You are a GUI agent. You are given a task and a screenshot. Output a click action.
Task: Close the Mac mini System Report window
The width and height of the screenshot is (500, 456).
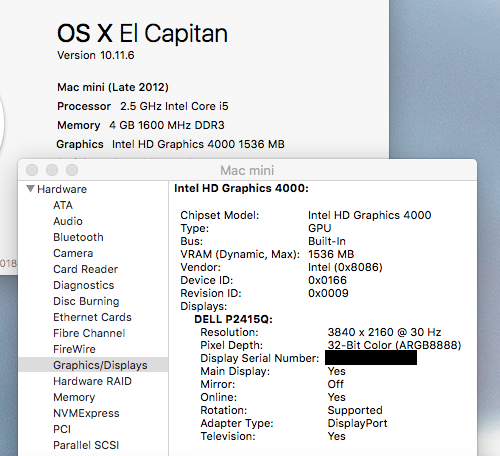point(32,170)
